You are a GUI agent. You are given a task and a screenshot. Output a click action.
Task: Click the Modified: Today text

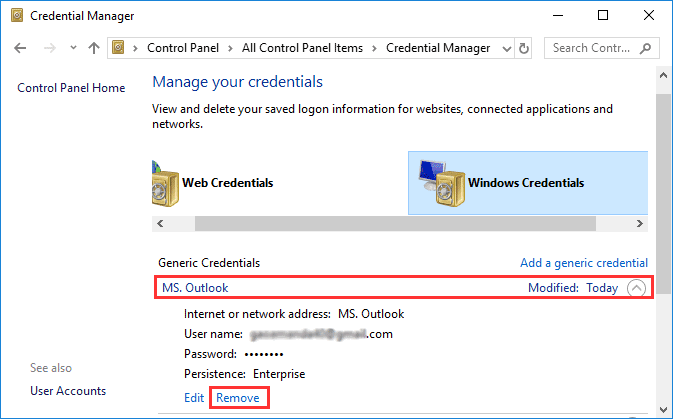573,288
